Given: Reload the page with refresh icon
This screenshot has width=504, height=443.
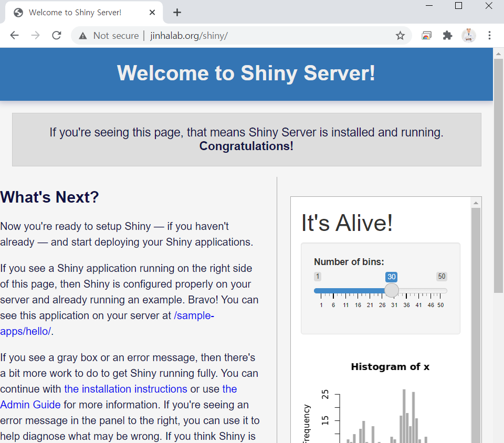Looking at the screenshot, I should click(57, 35).
